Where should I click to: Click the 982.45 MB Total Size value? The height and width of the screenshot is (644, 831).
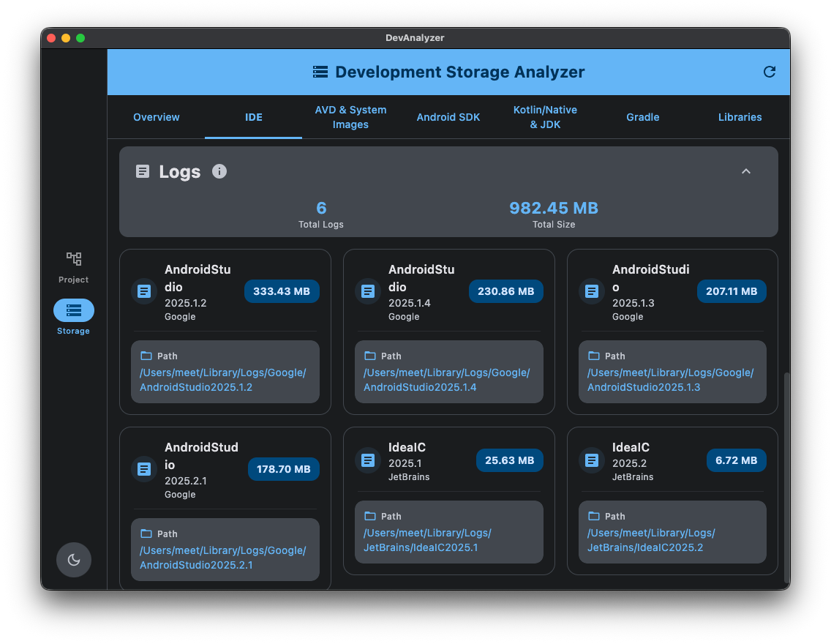[x=554, y=208]
